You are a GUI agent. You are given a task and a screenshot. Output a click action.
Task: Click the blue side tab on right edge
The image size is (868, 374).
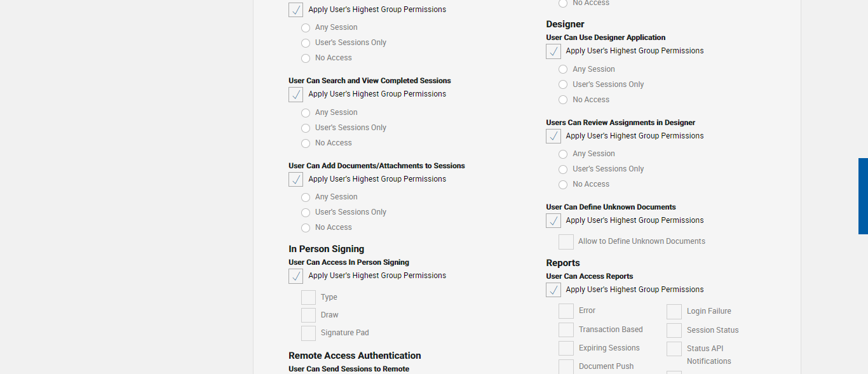point(863,196)
